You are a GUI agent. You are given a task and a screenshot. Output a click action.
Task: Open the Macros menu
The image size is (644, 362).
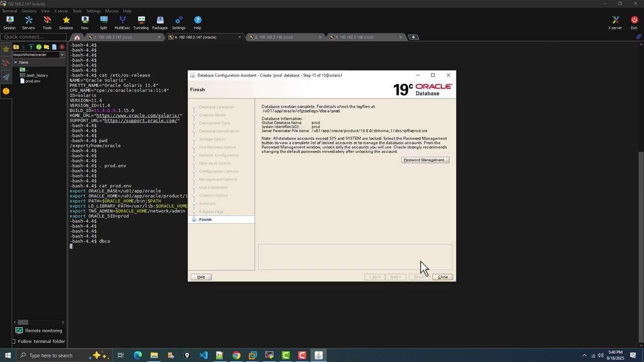coord(112,11)
